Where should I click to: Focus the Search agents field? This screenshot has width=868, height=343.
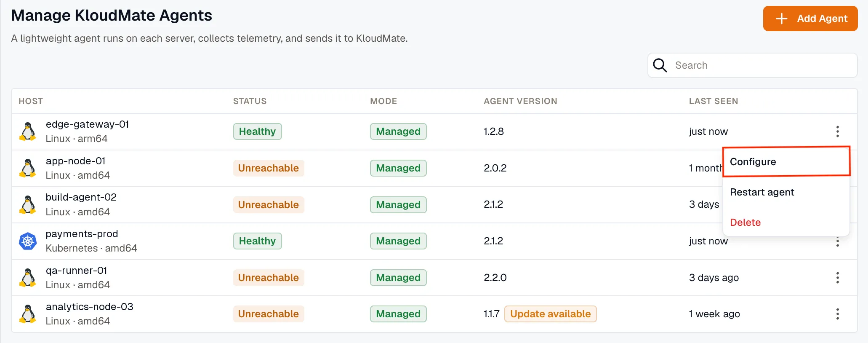(x=752, y=65)
